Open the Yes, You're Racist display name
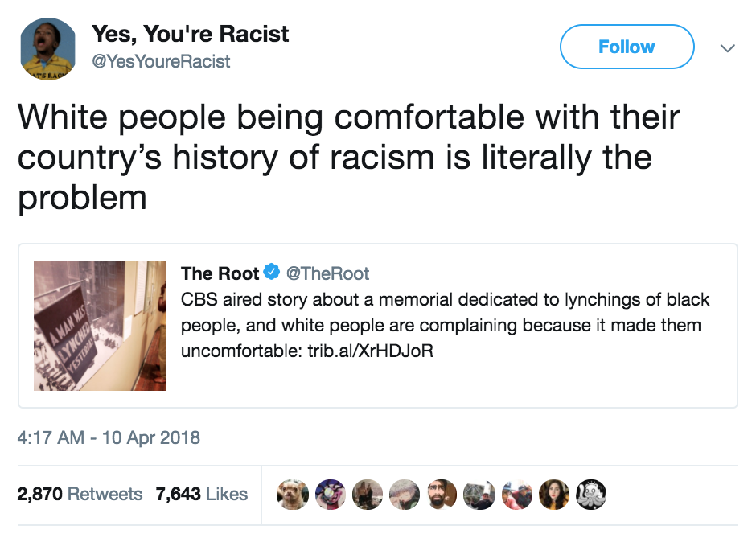756x534 pixels. point(190,35)
